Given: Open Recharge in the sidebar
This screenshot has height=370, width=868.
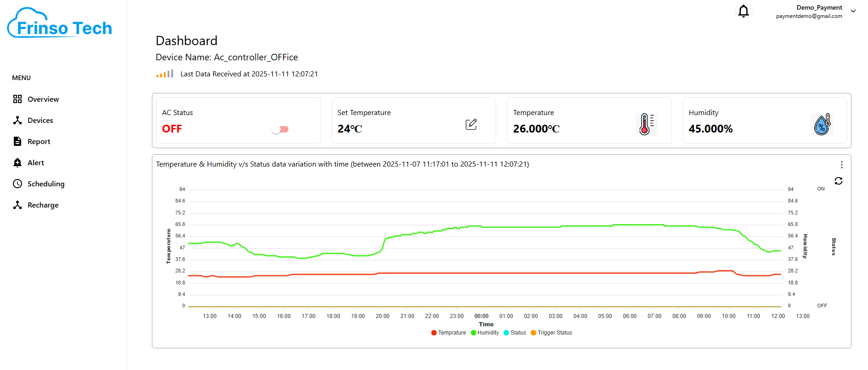Looking at the screenshot, I should 43,205.
